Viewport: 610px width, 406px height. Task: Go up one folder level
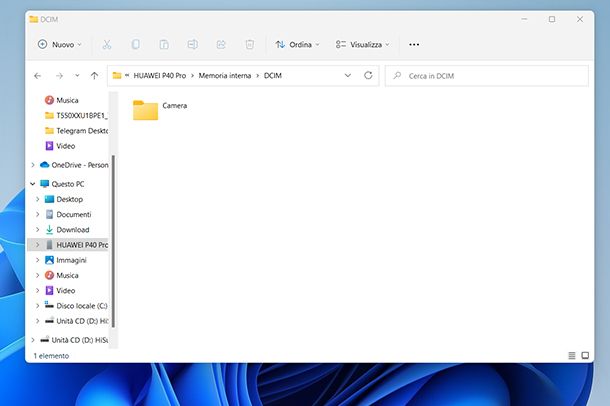click(x=94, y=76)
